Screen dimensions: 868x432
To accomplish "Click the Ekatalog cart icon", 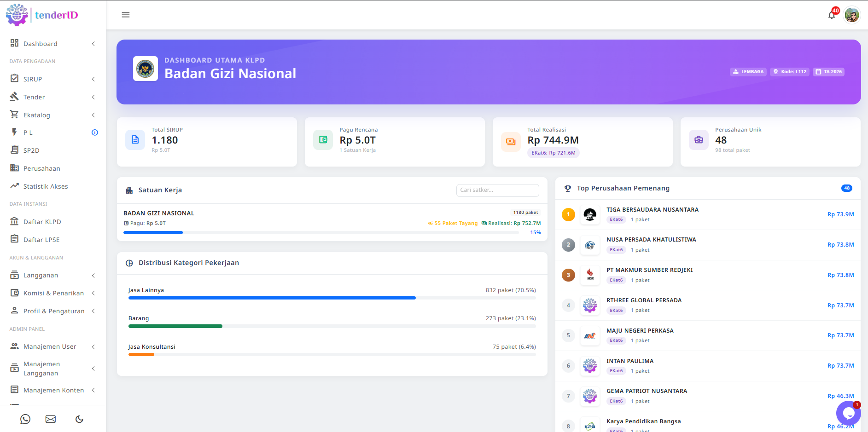I will 14,115.
